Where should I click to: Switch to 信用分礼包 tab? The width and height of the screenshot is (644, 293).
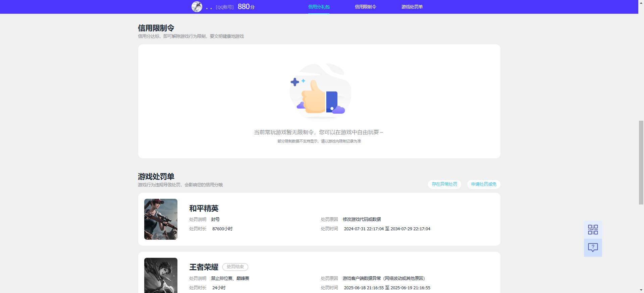pyautogui.click(x=319, y=7)
